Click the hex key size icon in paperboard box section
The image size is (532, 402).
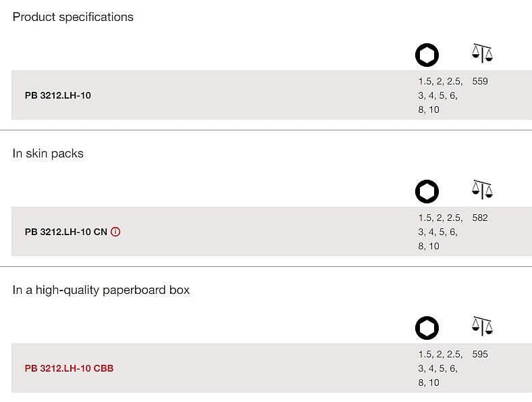[x=427, y=328]
